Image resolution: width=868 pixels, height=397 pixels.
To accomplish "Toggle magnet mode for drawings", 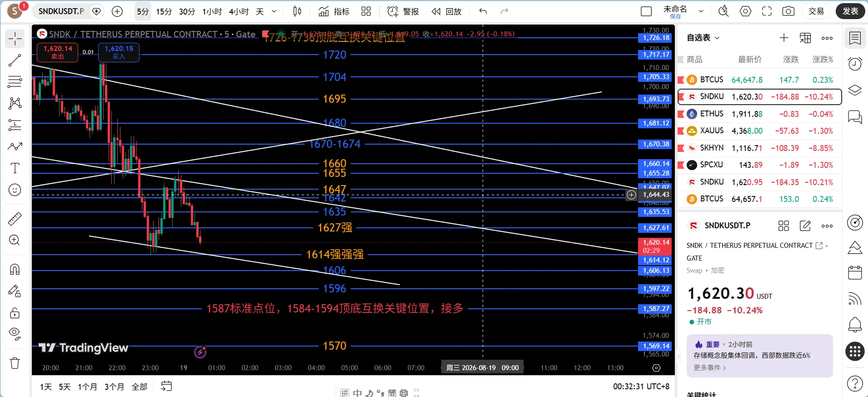I will click(x=15, y=269).
